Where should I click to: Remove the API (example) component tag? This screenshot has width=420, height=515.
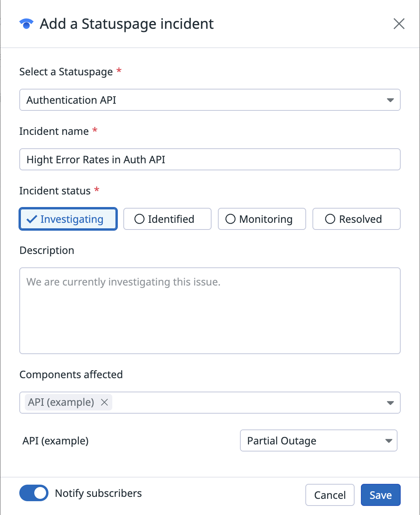pyautogui.click(x=104, y=402)
